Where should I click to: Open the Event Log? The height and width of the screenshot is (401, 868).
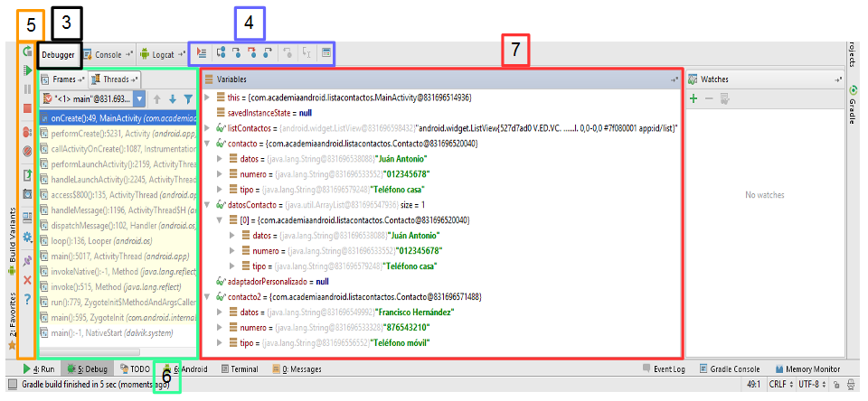tap(664, 368)
